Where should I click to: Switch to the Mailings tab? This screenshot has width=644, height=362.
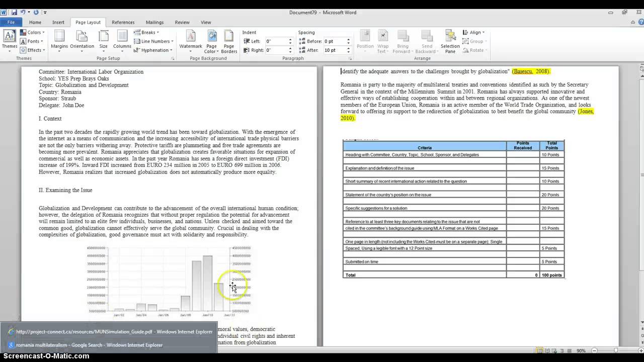tap(154, 22)
